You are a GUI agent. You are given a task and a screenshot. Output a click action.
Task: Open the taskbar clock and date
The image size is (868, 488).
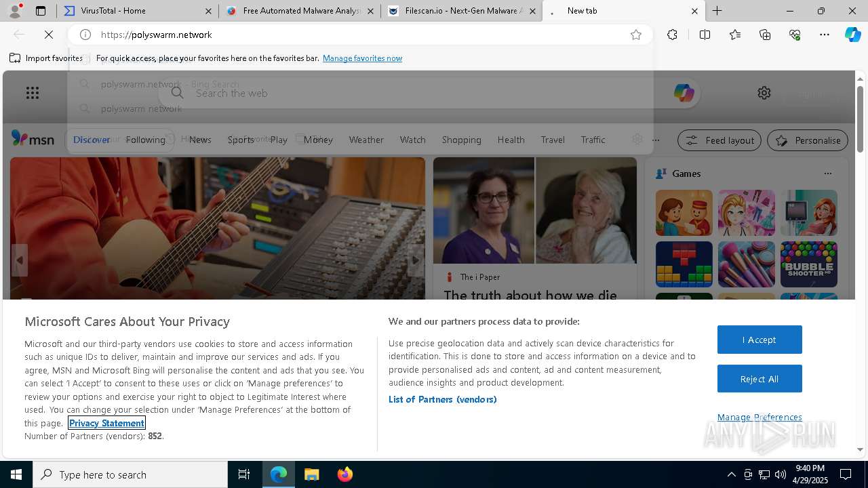[x=810, y=474]
